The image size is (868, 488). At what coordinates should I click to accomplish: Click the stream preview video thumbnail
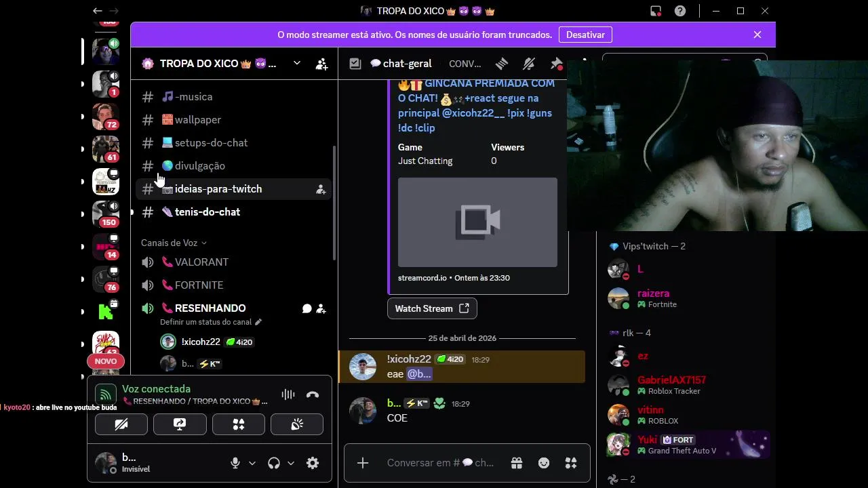pyautogui.click(x=477, y=222)
